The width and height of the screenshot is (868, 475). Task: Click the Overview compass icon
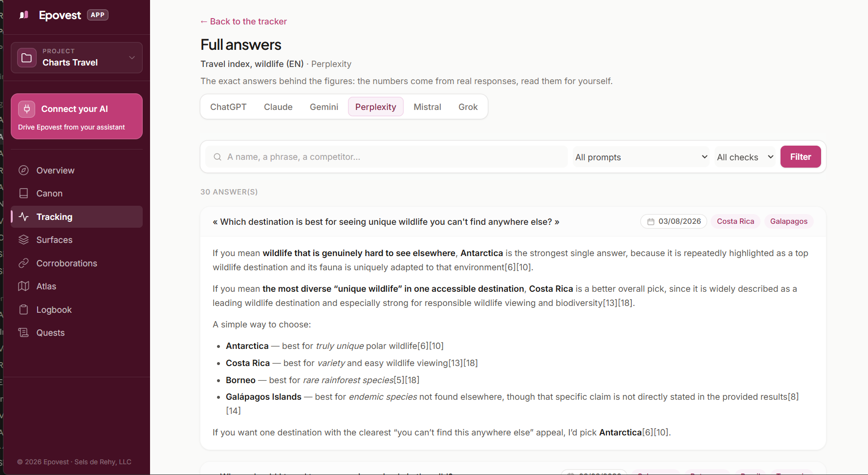tap(23, 170)
